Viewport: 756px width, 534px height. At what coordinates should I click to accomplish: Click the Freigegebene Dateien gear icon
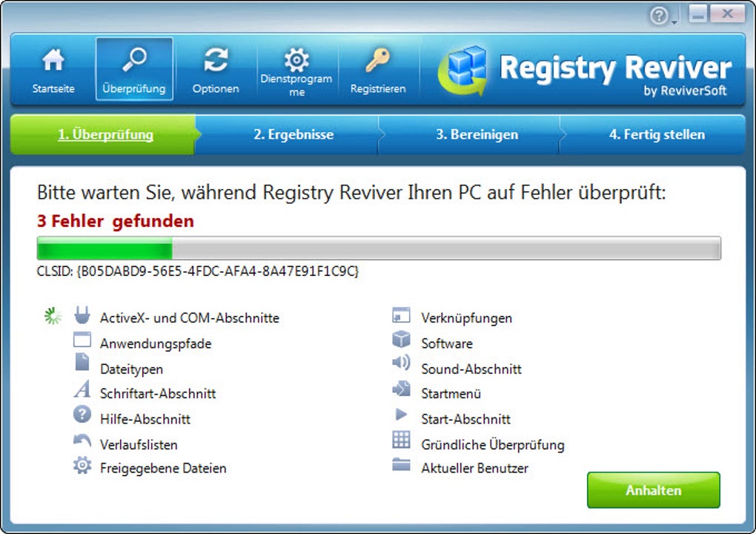pos(82,465)
